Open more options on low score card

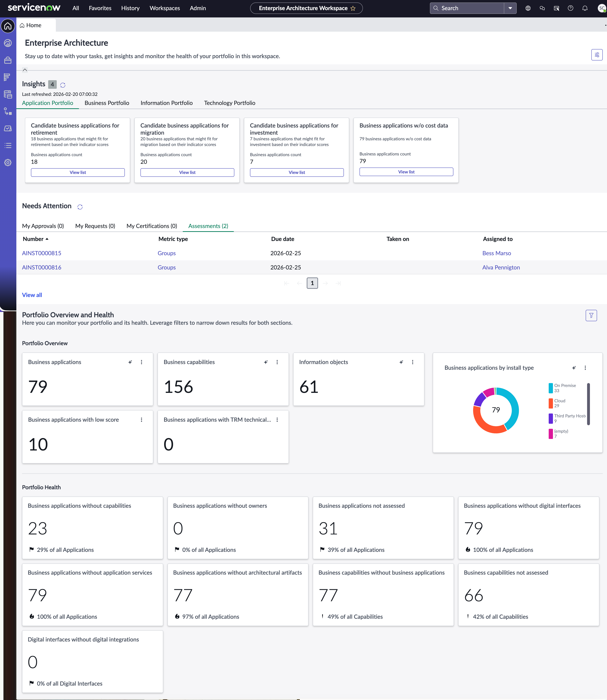coord(142,420)
